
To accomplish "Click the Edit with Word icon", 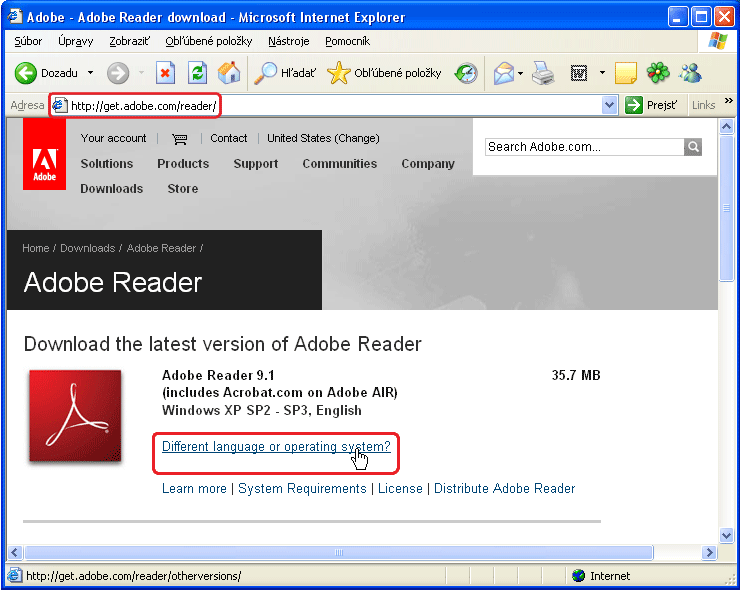I will point(579,73).
